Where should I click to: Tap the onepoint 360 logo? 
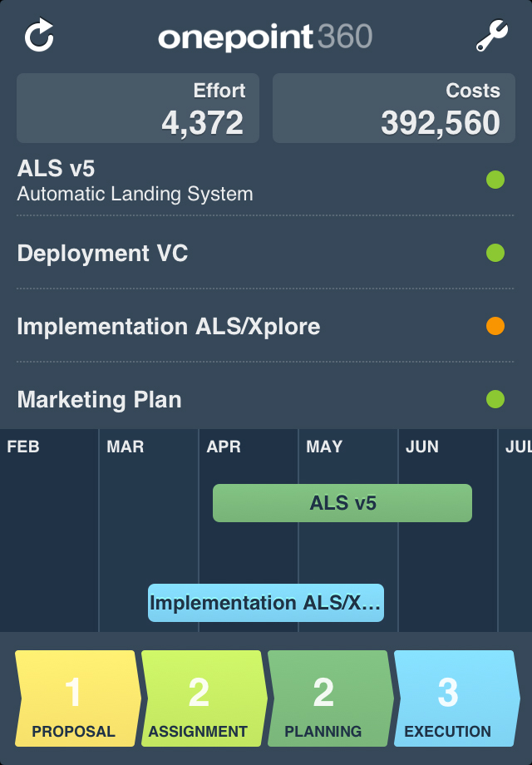[266, 36]
